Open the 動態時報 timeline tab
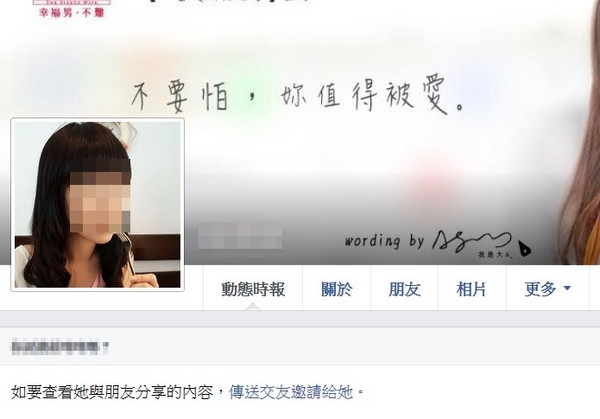This screenshot has height=419, width=600. click(x=253, y=289)
